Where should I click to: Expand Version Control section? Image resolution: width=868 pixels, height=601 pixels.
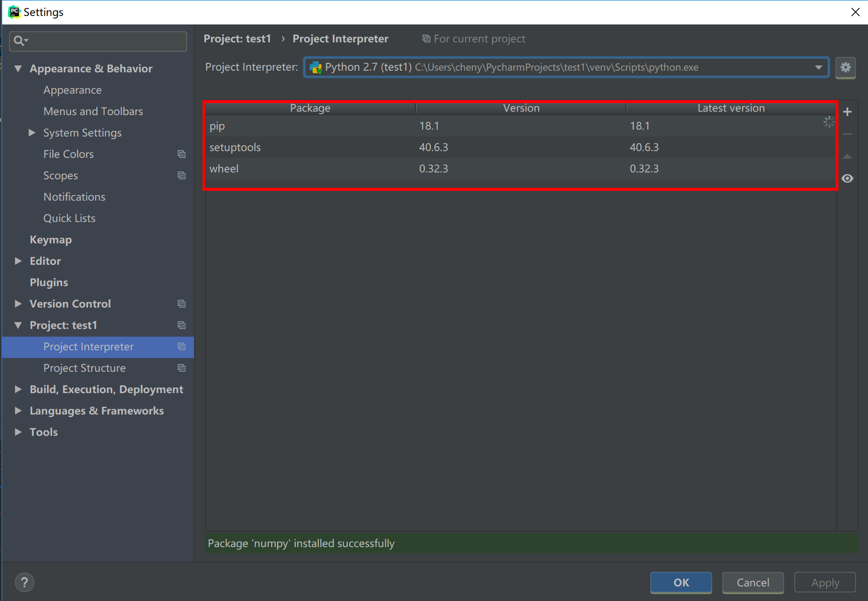[18, 304]
